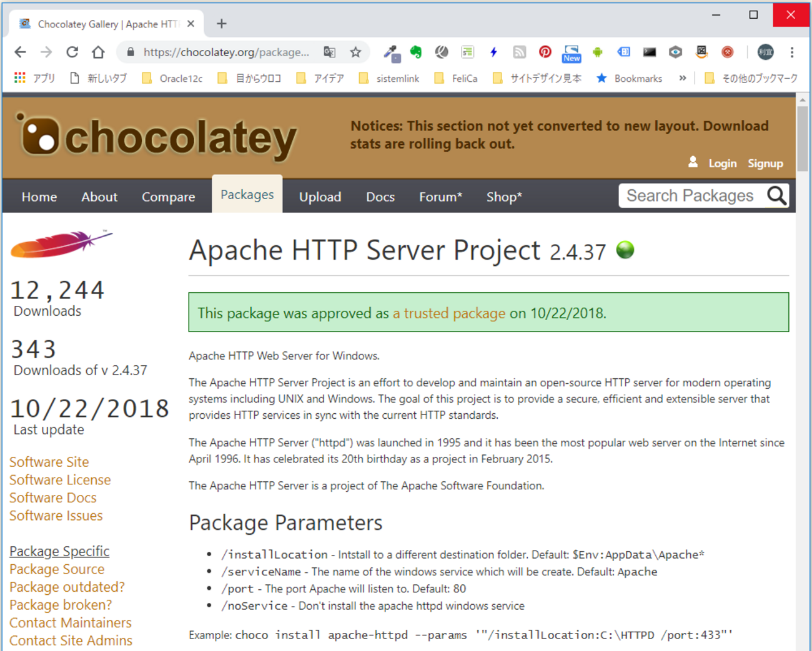Focus the Search Packages field

pyautogui.click(x=691, y=196)
